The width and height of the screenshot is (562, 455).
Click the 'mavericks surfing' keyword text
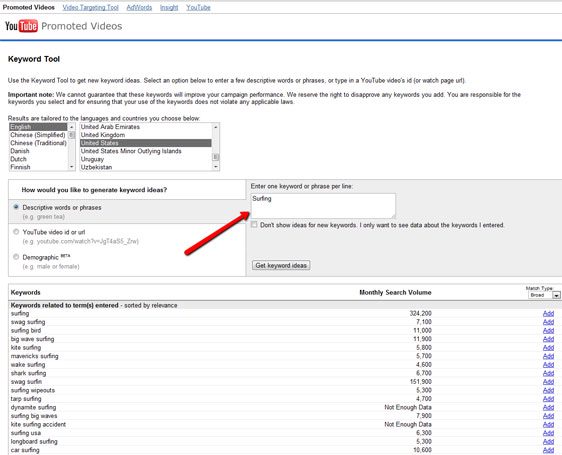coord(34,356)
